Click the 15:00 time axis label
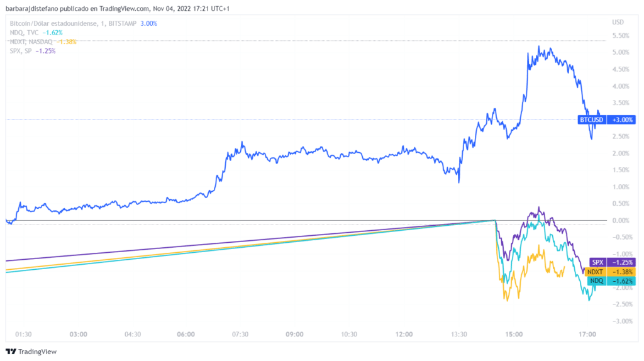This screenshot has height=361, width=644. click(514, 334)
